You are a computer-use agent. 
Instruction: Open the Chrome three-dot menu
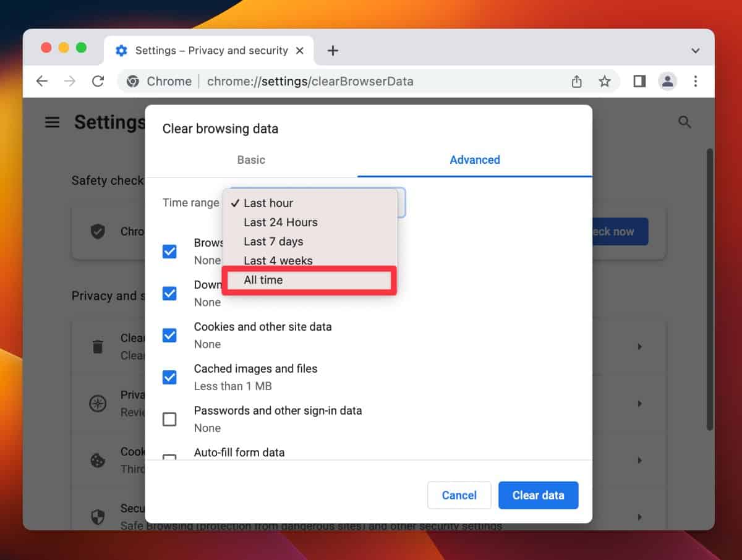(x=696, y=81)
